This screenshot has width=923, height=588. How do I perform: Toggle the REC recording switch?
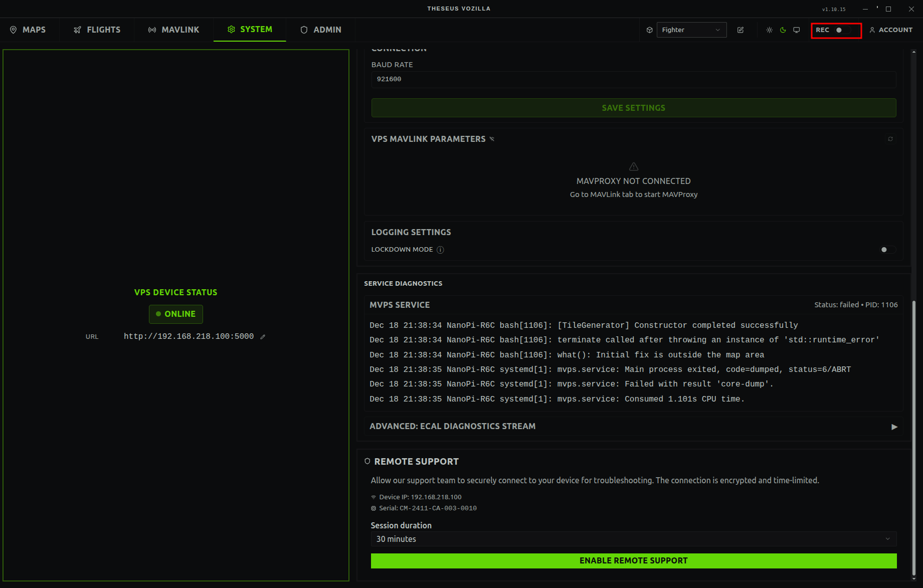tap(842, 30)
